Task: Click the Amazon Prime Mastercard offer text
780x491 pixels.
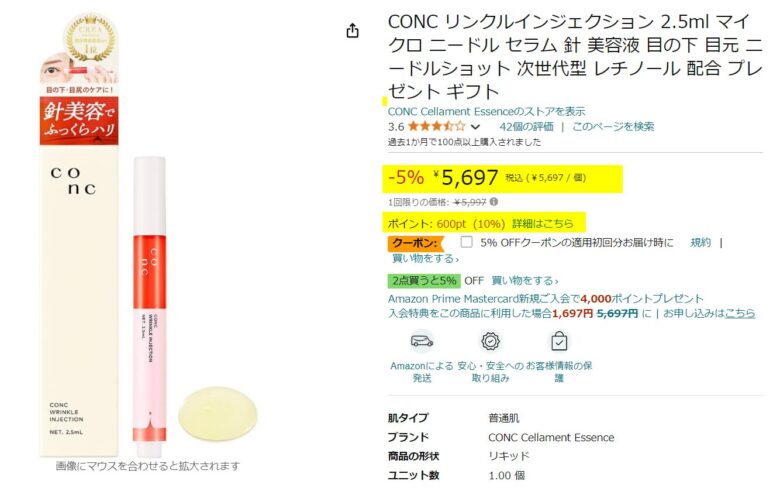Action: pos(546,298)
